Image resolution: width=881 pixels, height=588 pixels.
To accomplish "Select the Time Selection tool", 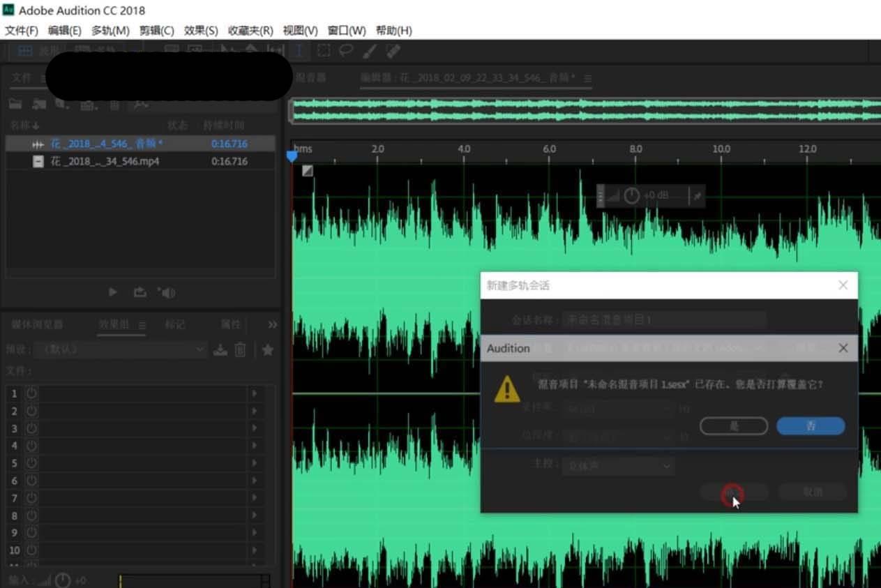I will click(299, 50).
